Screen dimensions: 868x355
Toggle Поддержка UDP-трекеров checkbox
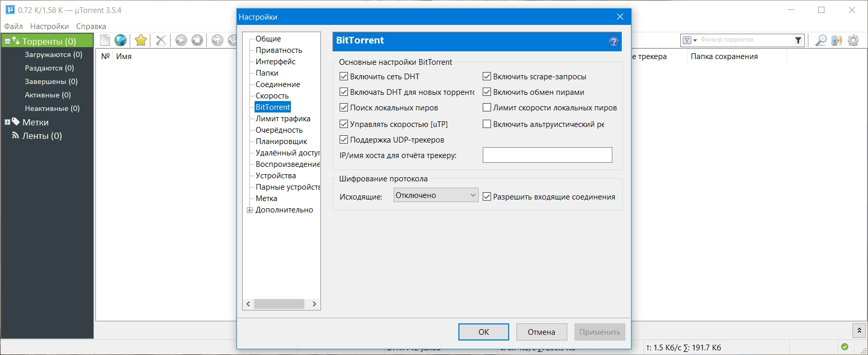tap(343, 139)
